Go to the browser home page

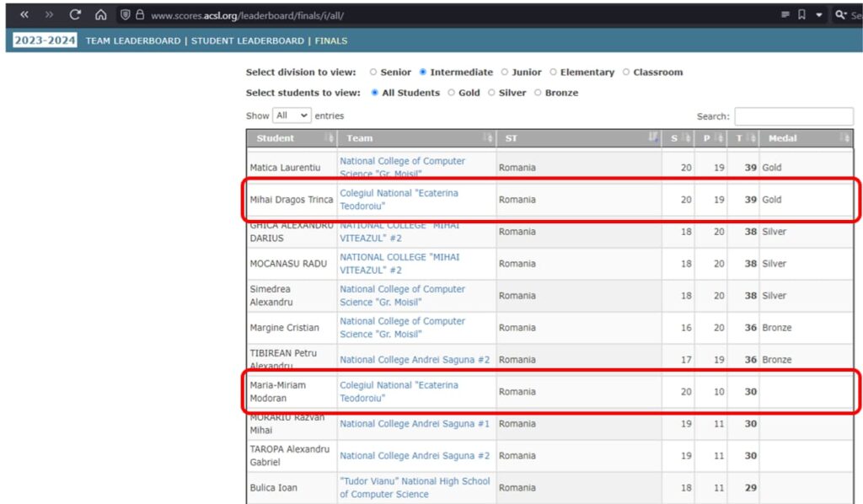point(100,15)
